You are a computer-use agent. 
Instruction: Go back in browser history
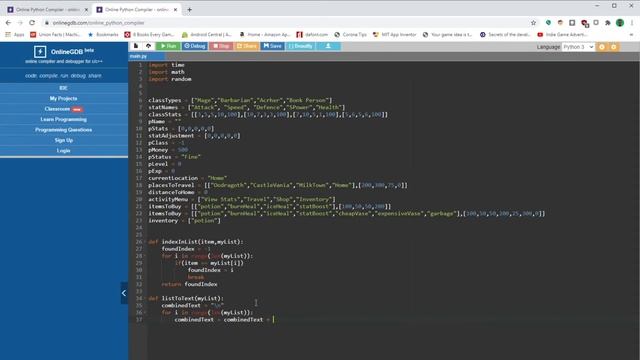click(x=8, y=23)
